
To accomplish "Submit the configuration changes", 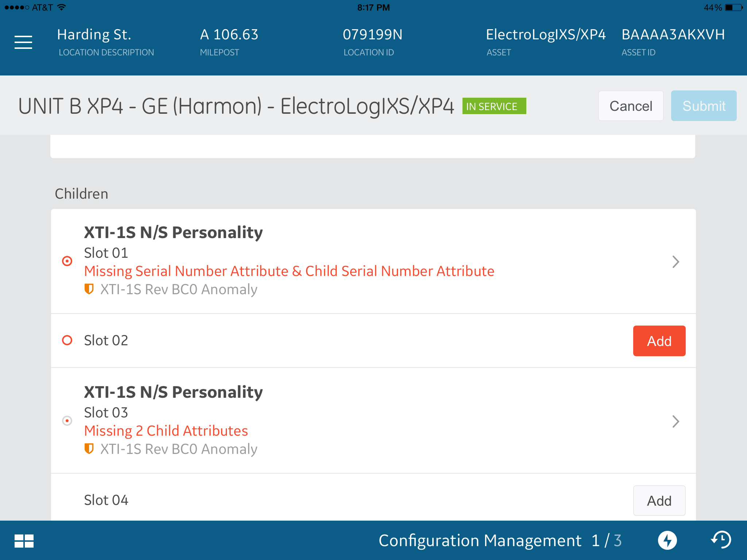I will (704, 106).
